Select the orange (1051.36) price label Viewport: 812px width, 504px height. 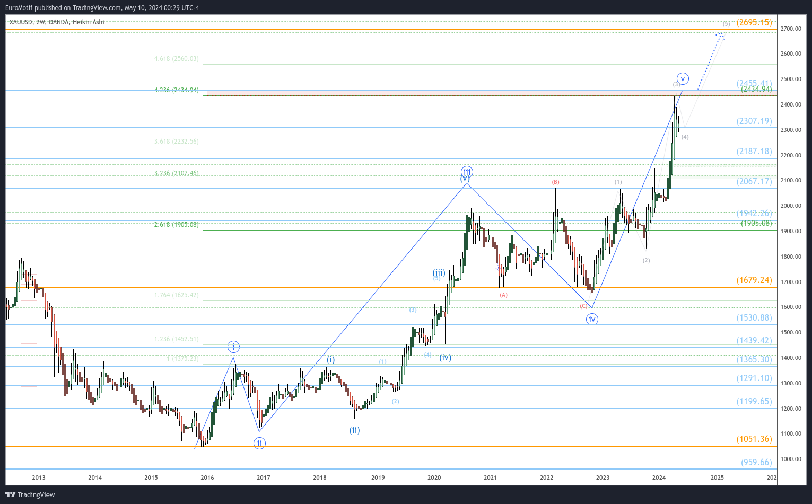[754, 439]
